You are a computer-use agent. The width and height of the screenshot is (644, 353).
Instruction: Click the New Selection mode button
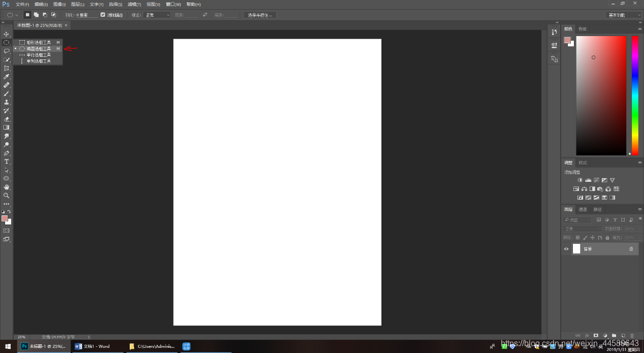(x=27, y=15)
